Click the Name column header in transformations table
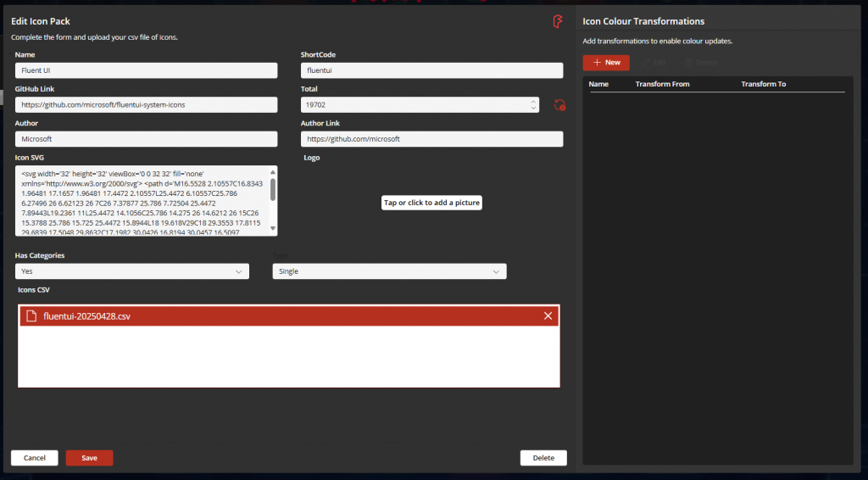Image resolution: width=868 pixels, height=480 pixels. pyautogui.click(x=598, y=84)
